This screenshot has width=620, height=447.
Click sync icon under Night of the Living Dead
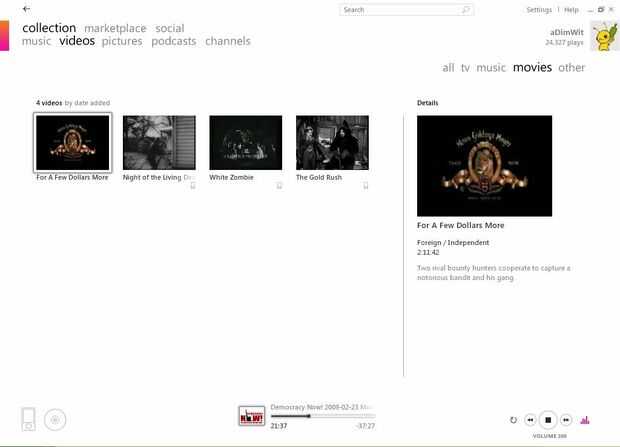coord(193,186)
